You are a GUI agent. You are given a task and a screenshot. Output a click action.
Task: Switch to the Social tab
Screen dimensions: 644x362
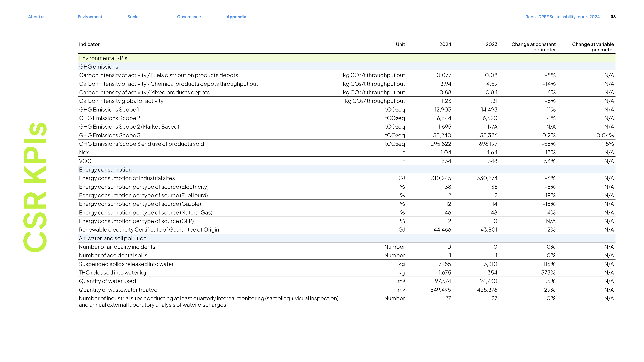(133, 17)
